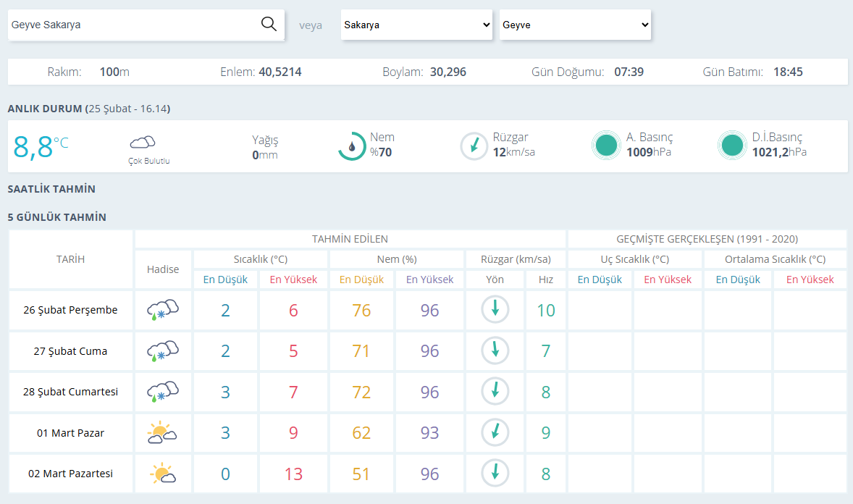The height and width of the screenshot is (504, 853).
Task: Click the 26 Şubat Perşembe date cell
Action: coord(71,310)
